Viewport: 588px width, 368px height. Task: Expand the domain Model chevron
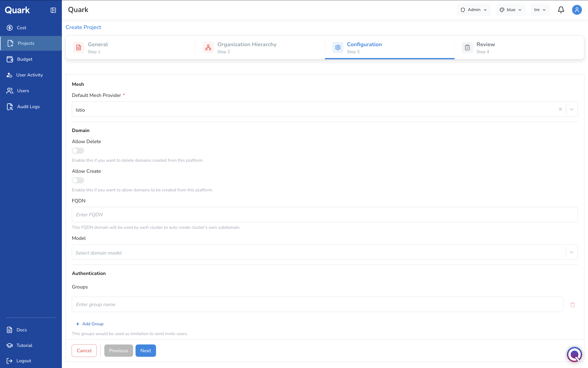[x=571, y=252]
